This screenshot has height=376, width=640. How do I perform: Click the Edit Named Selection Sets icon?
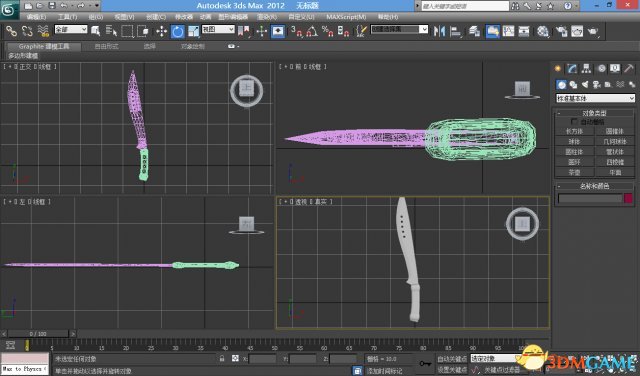click(x=361, y=31)
